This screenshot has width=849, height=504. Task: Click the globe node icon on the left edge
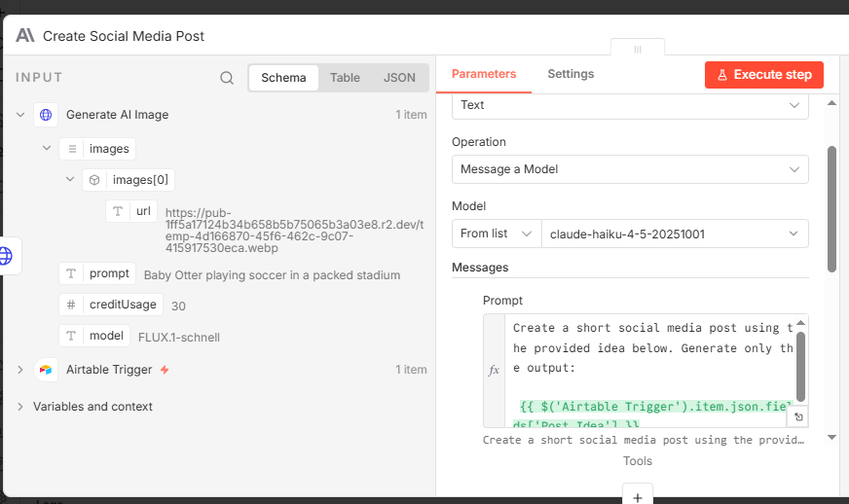click(x=6, y=256)
